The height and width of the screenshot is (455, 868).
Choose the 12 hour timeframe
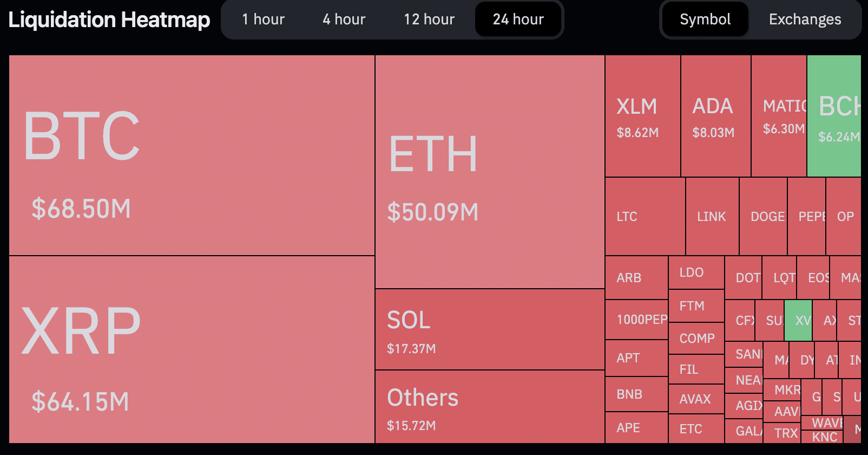[x=429, y=19]
